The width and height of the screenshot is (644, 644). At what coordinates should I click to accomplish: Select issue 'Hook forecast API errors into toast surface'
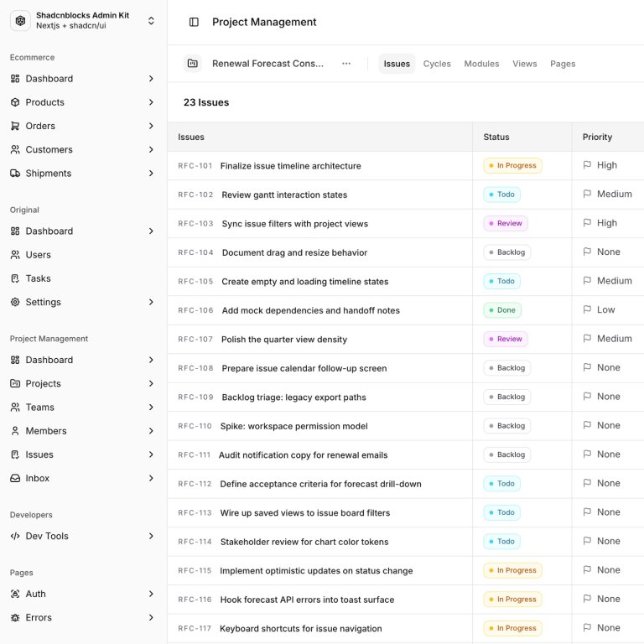point(307,600)
